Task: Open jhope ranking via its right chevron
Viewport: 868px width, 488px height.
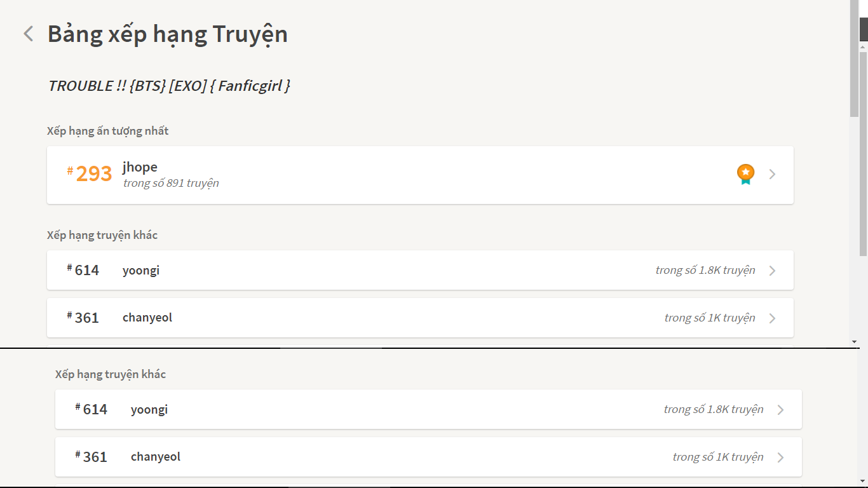Action: [772, 174]
